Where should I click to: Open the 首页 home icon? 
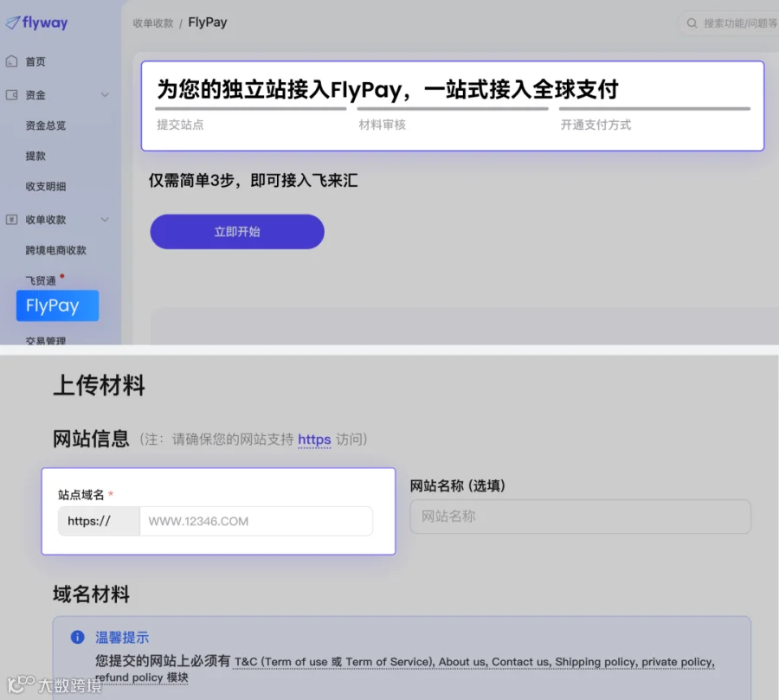click(x=11, y=61)
